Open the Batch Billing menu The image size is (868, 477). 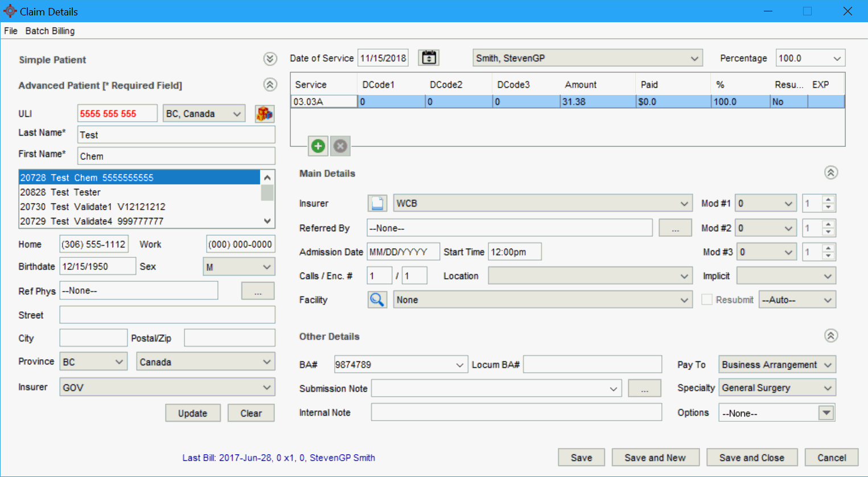[50, 31]
